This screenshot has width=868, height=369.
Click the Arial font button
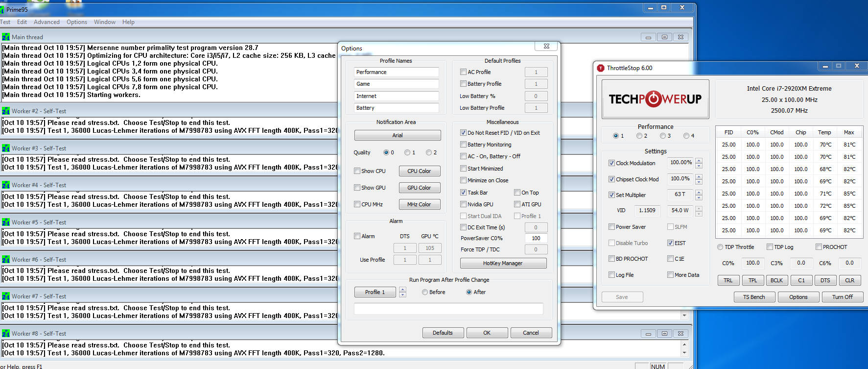click(398, 135)
